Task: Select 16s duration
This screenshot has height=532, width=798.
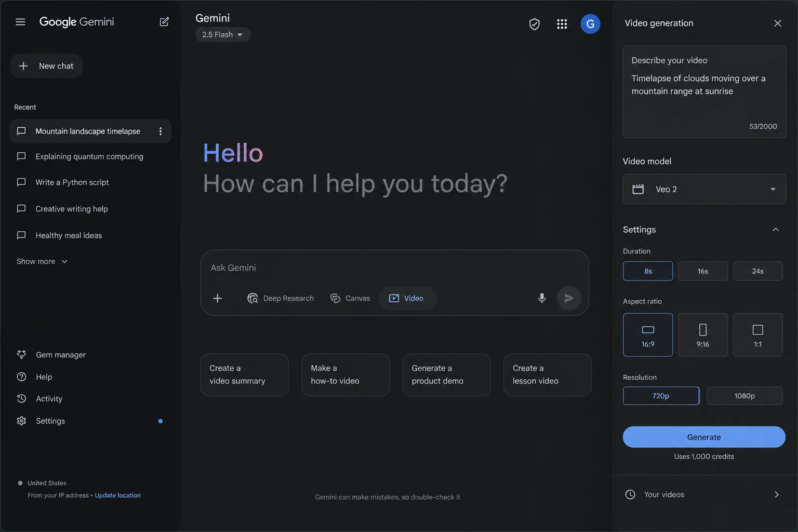Action: click(x=703, y=271)
